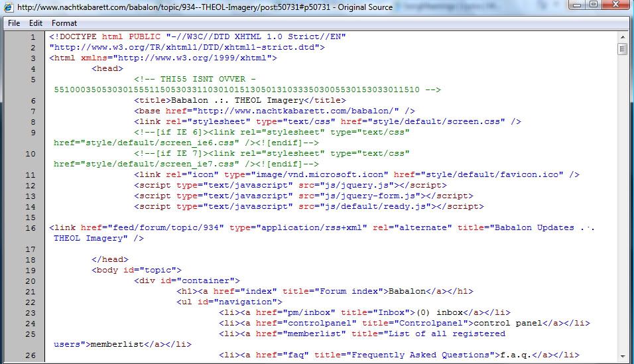The image size is (634, 364).
Task: Open the Edit menu
Action: click(36, 23)
